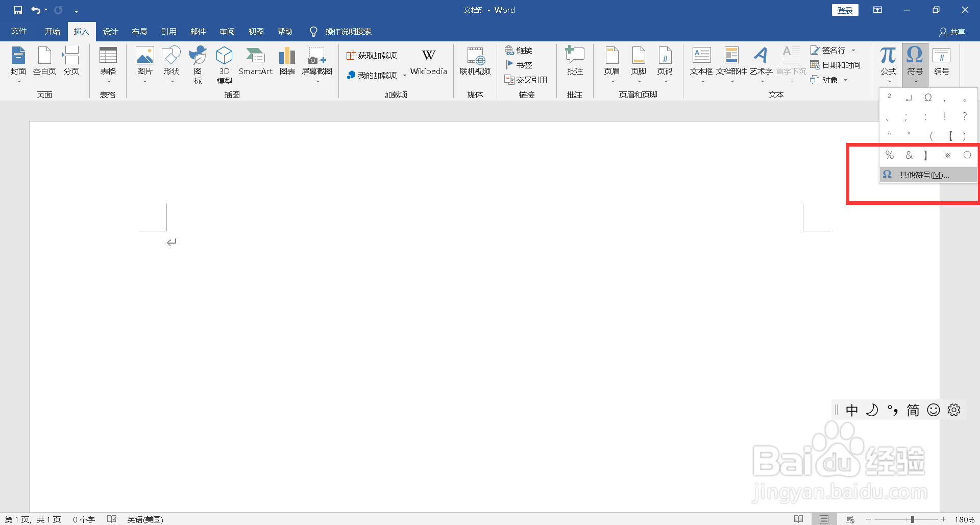Viewport: 980px width, 525px height.
Task: Click the zoom out minus button
Action: click(869, 519)
